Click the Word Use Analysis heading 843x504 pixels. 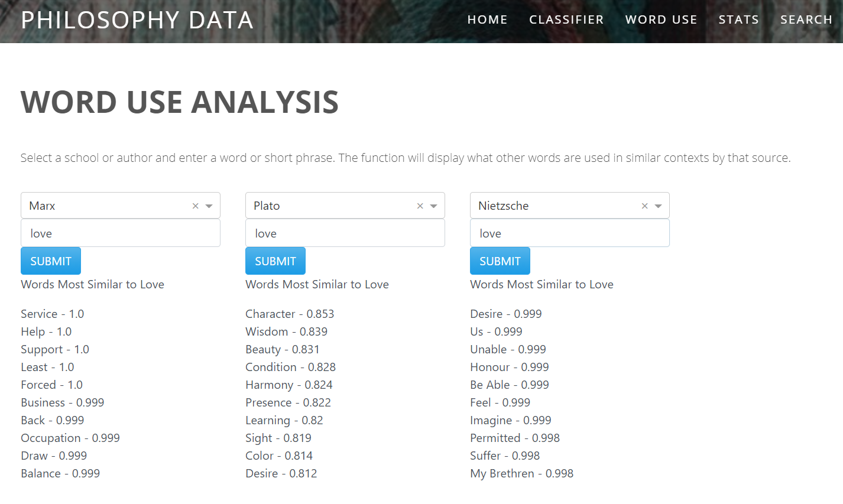click(x=180, y=102)
